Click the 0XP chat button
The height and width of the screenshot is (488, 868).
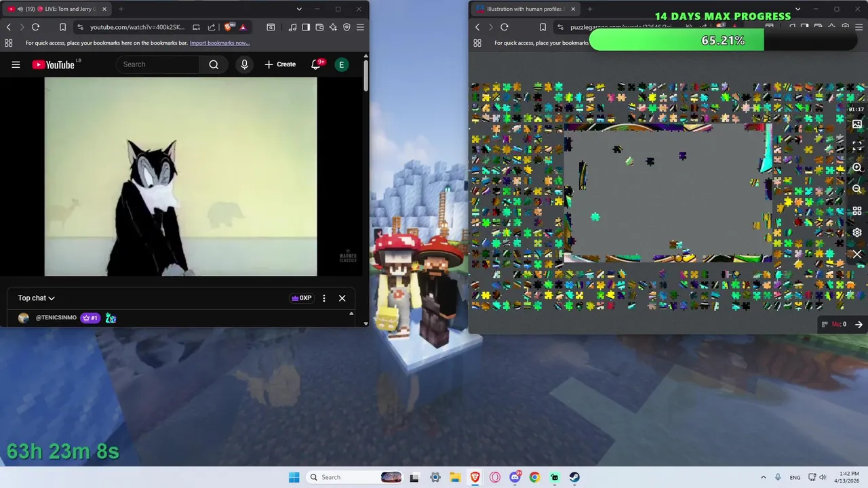point(302,298)
